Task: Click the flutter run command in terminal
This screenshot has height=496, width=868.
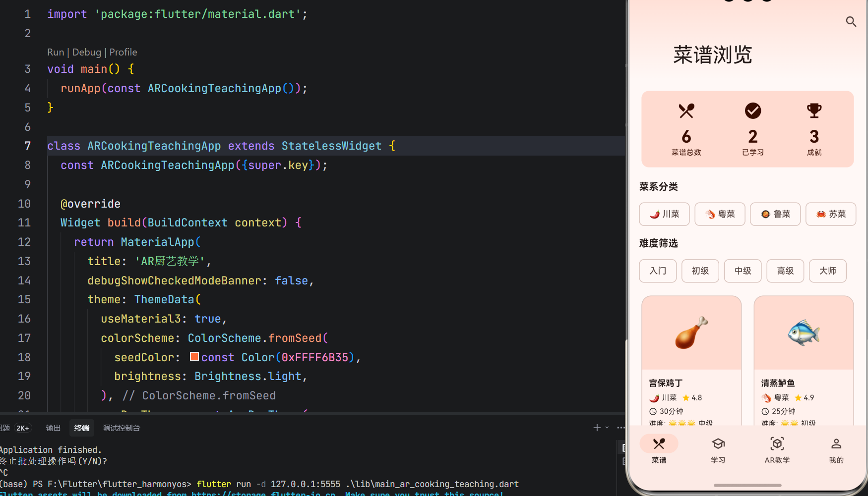Action: click(358, 484)
